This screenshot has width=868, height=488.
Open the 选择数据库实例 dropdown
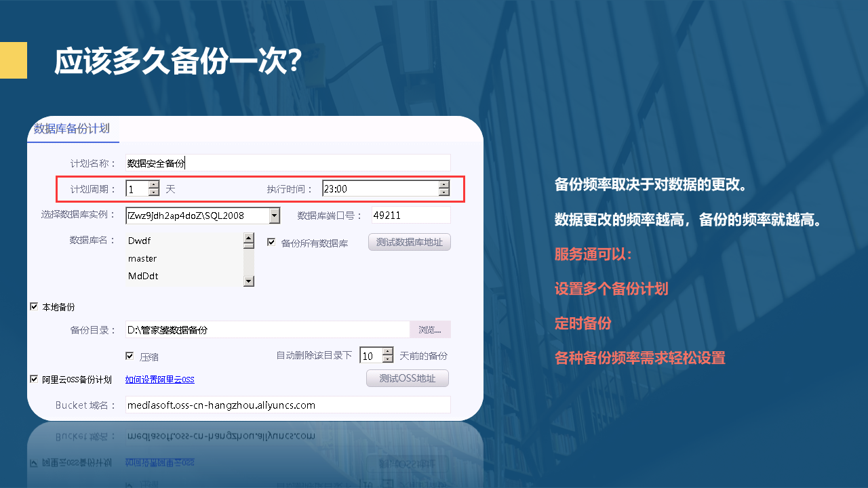(274, 216)
